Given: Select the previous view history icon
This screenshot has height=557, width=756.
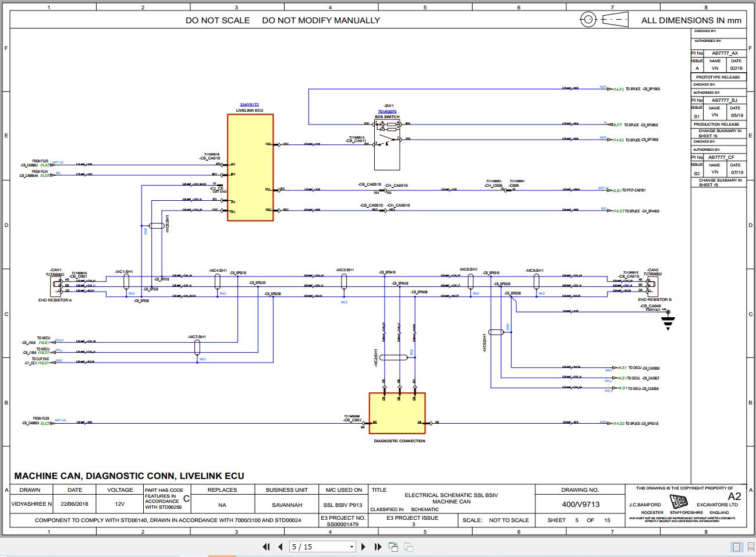Looking at the screenshot, I should pyautogui.click(x=392, y=547).
